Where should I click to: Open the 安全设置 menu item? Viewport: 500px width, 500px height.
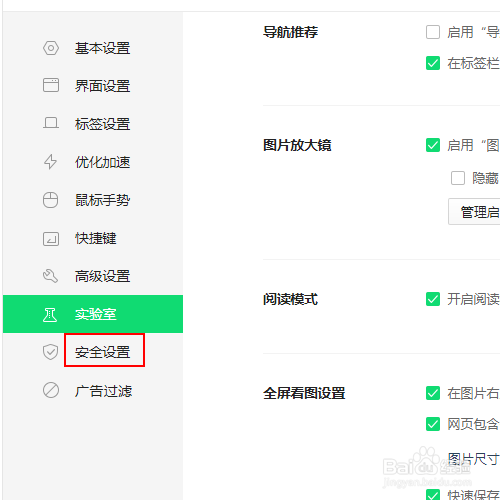[x=102, y=352]
